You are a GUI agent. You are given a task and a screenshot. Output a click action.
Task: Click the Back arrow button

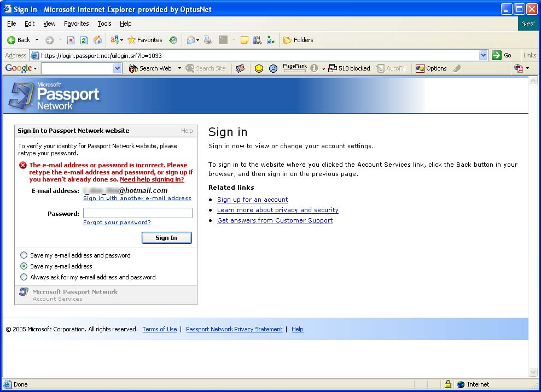[19, 40]
